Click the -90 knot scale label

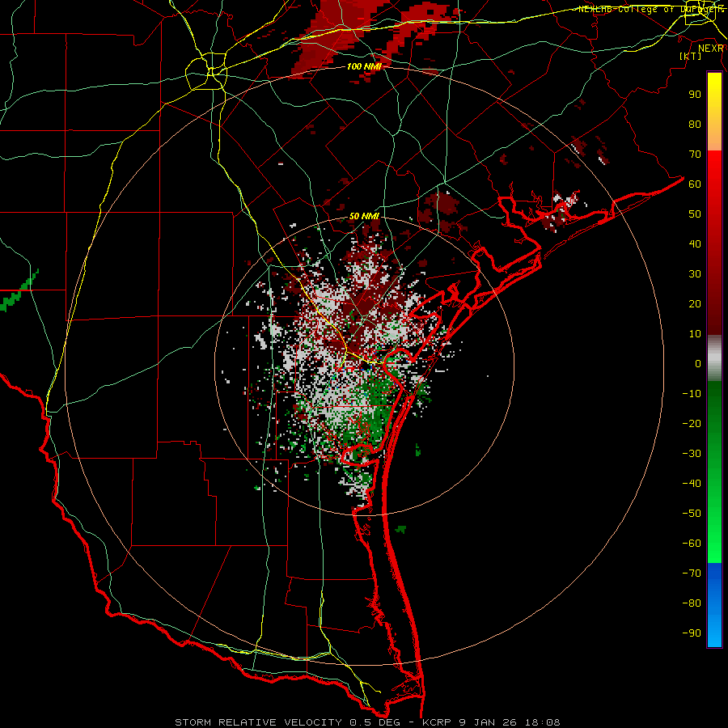tap(692, 633)
